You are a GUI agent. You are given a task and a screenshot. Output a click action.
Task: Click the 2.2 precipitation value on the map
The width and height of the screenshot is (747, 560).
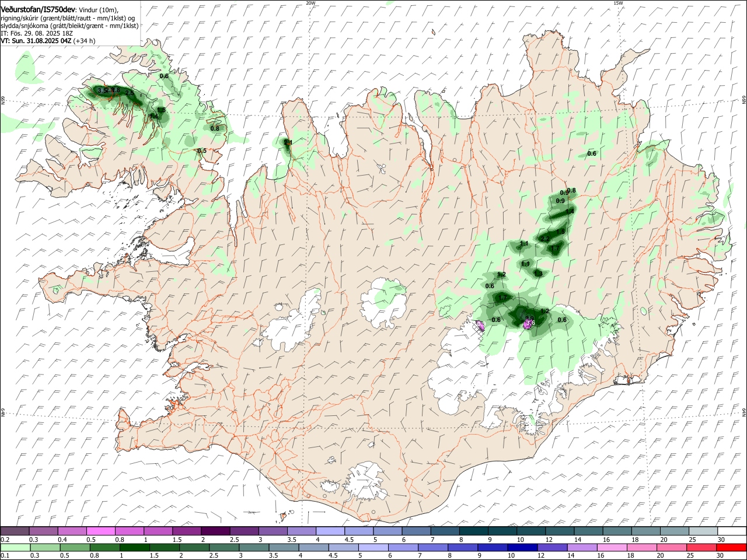[545, 239]
